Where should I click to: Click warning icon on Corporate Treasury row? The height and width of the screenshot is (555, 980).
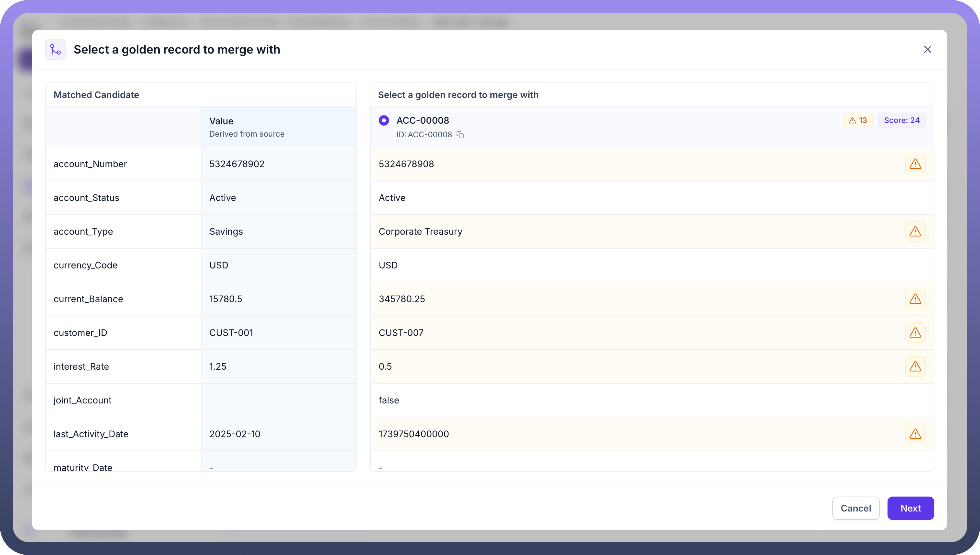[x=915, y=231]
